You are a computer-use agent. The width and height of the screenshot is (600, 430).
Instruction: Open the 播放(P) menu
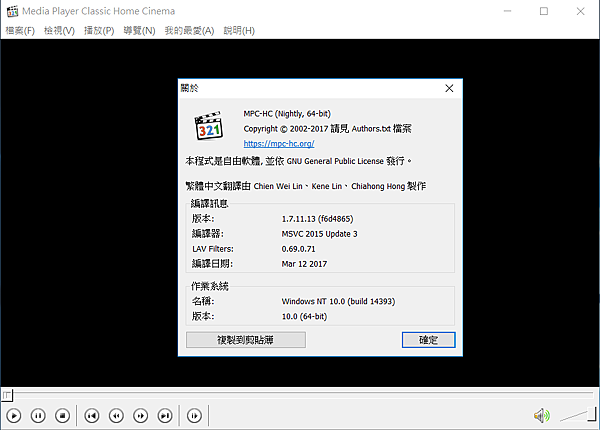[x=99, y=31]
